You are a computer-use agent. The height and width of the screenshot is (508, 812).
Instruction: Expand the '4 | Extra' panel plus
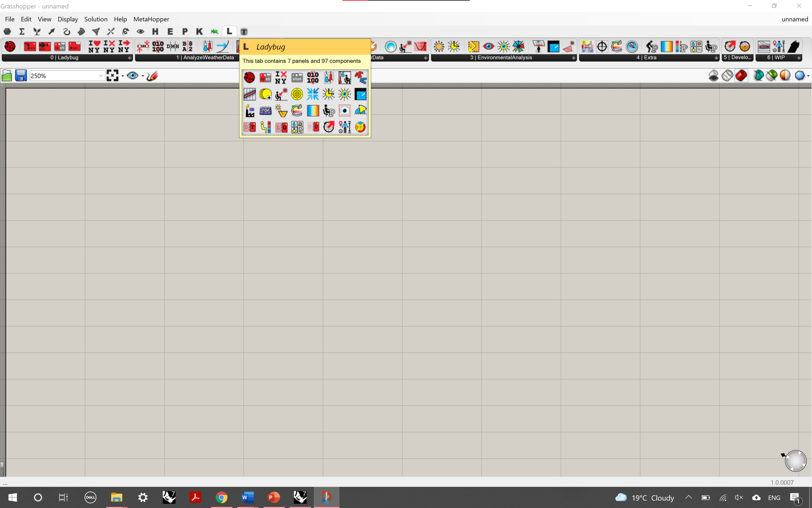coord(716,58)
